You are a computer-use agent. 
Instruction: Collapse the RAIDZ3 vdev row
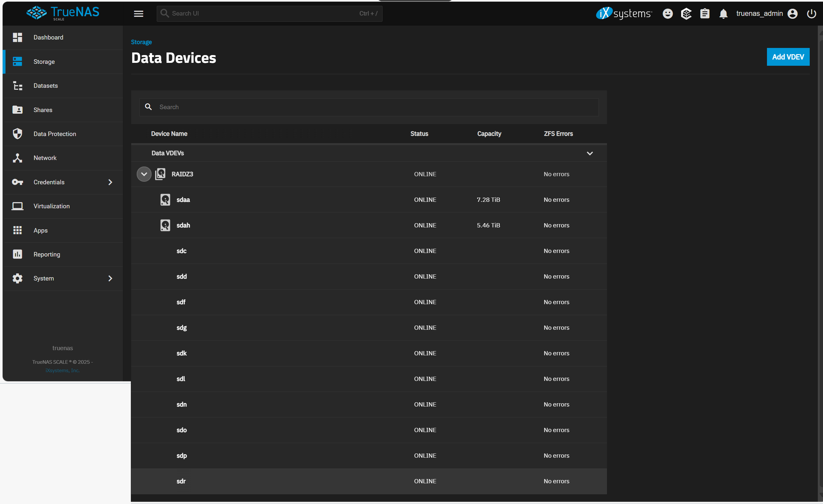click(x=144, y=174)
